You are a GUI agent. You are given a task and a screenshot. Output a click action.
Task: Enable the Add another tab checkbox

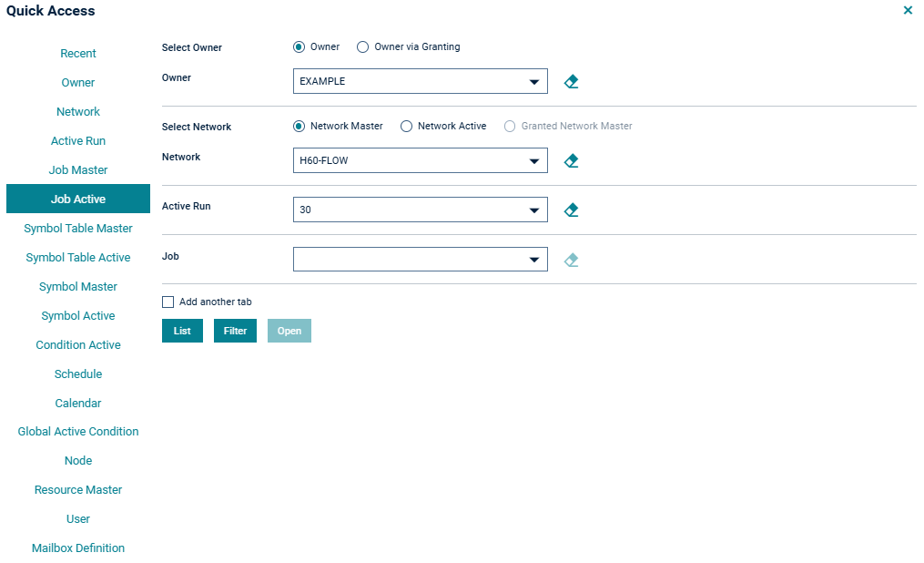pyautogui.click(x=168, y=302)
